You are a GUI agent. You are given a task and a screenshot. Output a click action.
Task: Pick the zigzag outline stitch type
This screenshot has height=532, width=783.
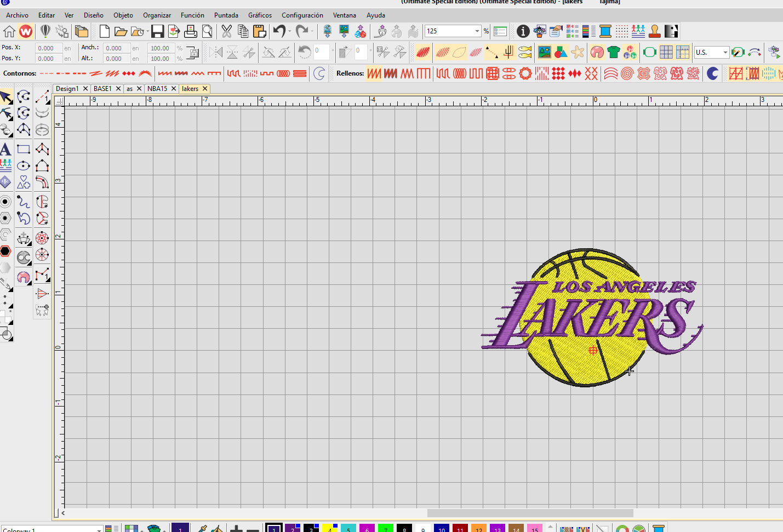click(198, 73)
